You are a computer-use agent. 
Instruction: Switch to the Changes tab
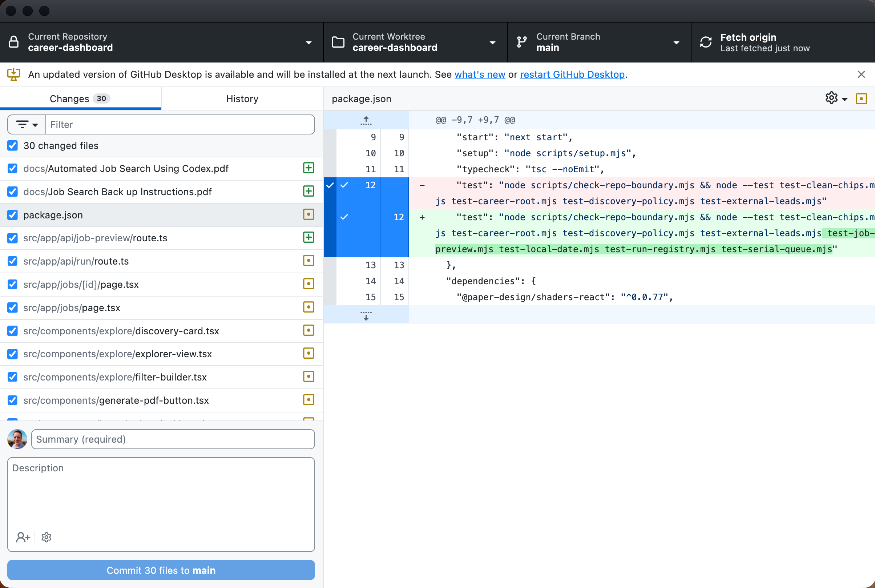click(80, 98)
